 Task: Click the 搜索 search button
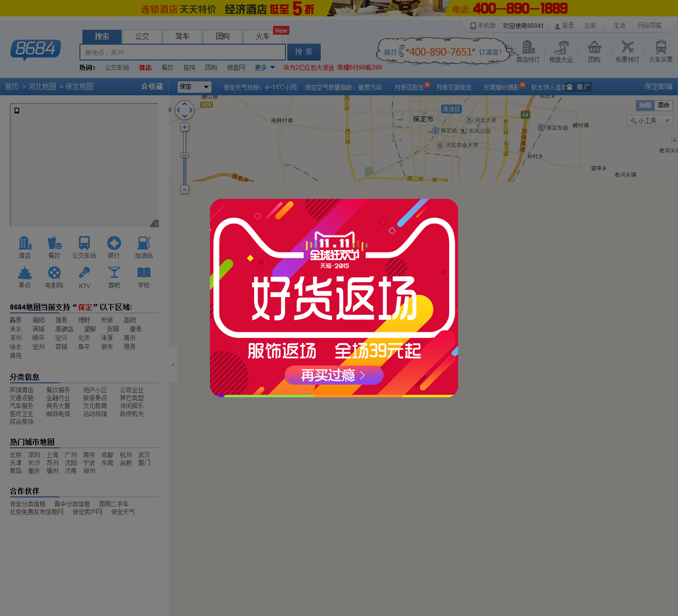[x=304, y=52]
